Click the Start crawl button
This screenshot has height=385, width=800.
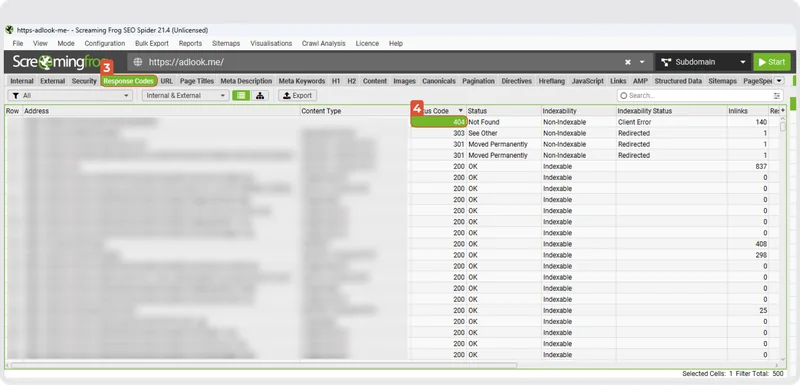(771, 62)
